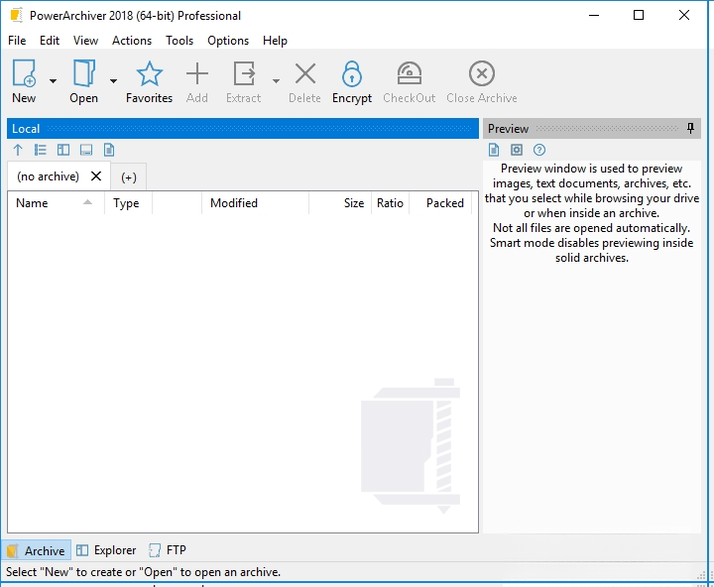This screenshot has height=587, width=714.
Task: Open the Options menu
Action: point(228,41)
